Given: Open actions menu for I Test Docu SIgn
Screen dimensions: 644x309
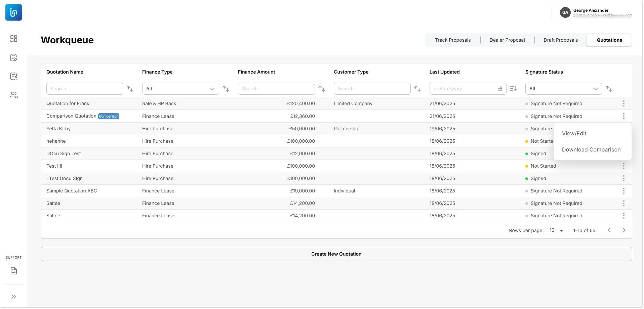Looking at the screenshot, I should tap(624, 178).
